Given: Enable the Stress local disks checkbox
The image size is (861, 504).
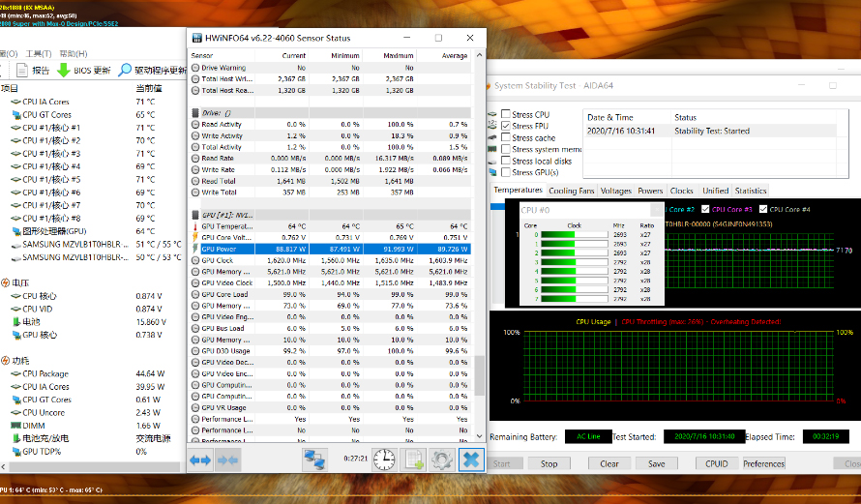Looking at the screenshot, I should click(x=506, y=161).
